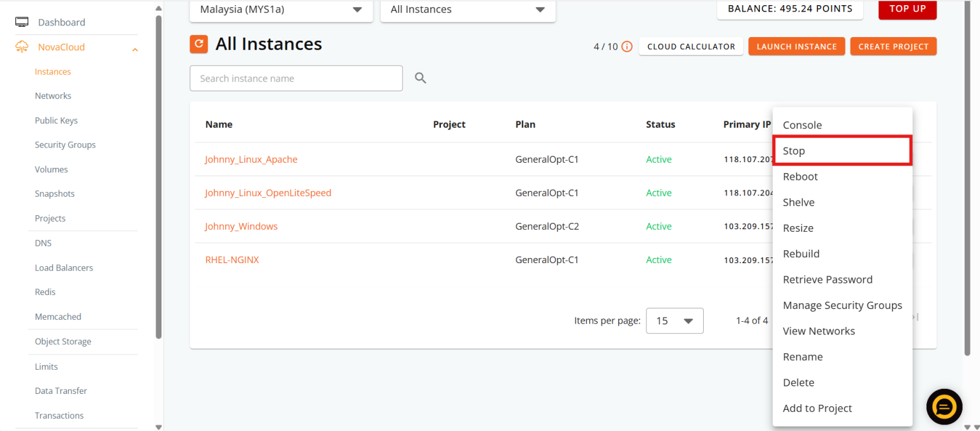Choose Delete from the instance menu
Screen dimensions: 980x431
798,382
